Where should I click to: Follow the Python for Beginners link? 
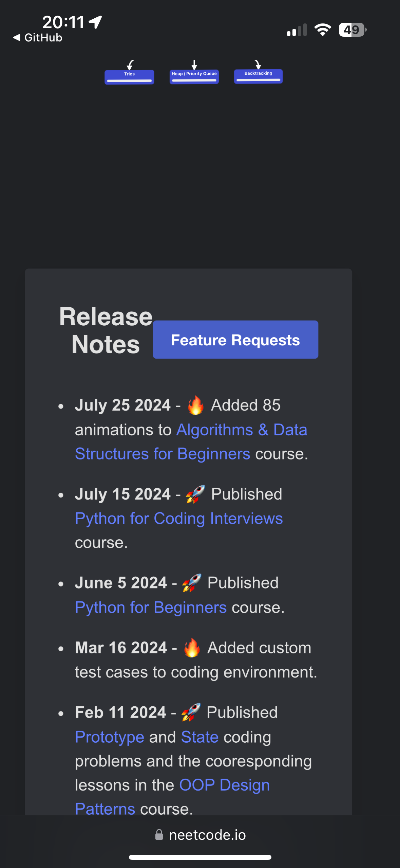point(151,608)
